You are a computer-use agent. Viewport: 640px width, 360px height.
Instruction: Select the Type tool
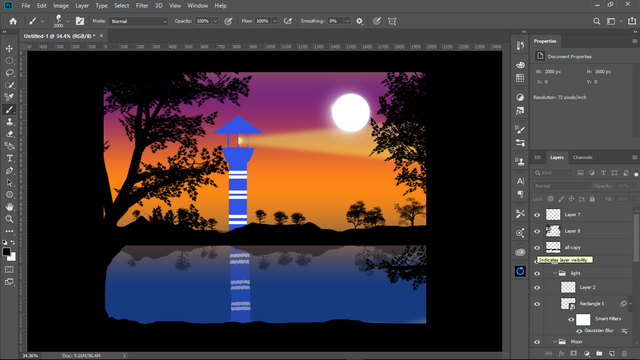(9, 158)
